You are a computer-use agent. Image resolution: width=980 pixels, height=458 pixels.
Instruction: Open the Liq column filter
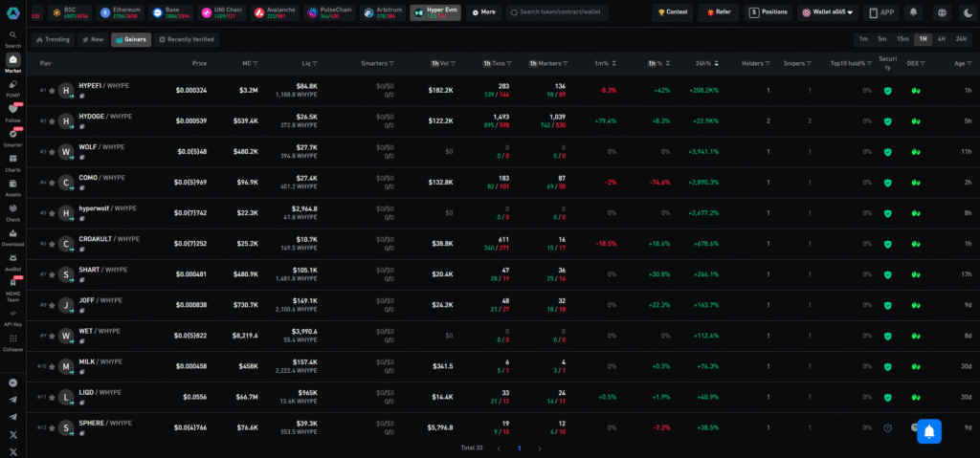point(314,63)
